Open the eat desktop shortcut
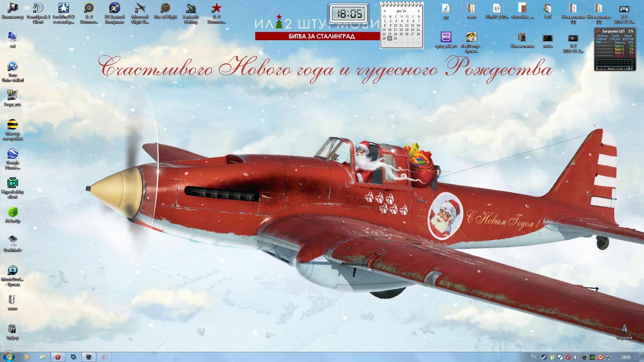Viewport: 644px width, 362px height. pos(12,40)
